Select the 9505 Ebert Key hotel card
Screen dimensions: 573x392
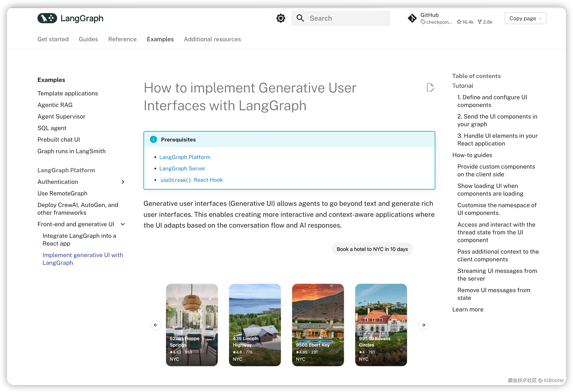(318, 325)
